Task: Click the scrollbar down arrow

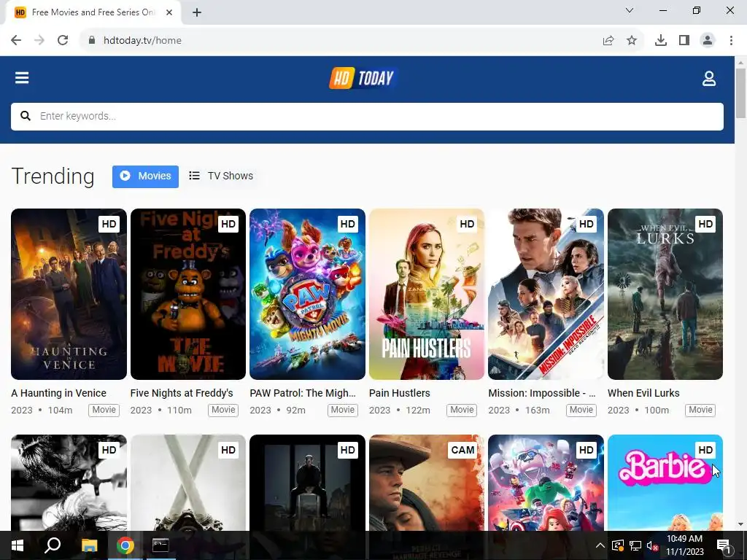Action: point(740,524)
